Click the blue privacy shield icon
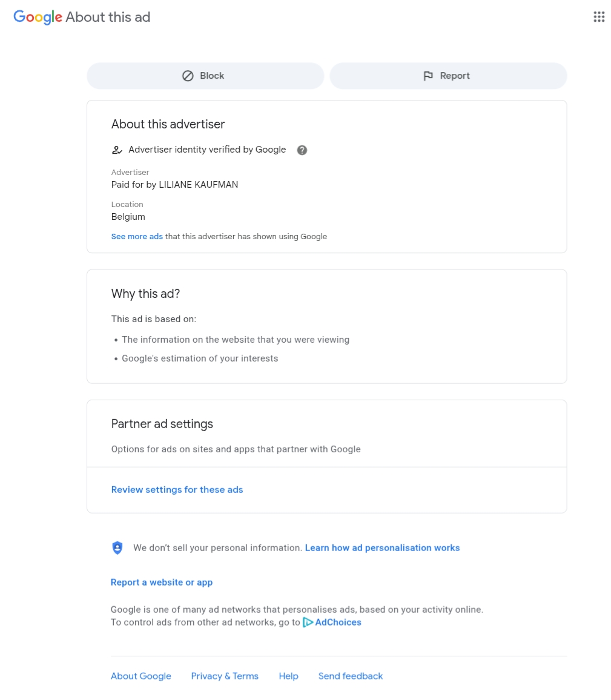 coord(117,548)
